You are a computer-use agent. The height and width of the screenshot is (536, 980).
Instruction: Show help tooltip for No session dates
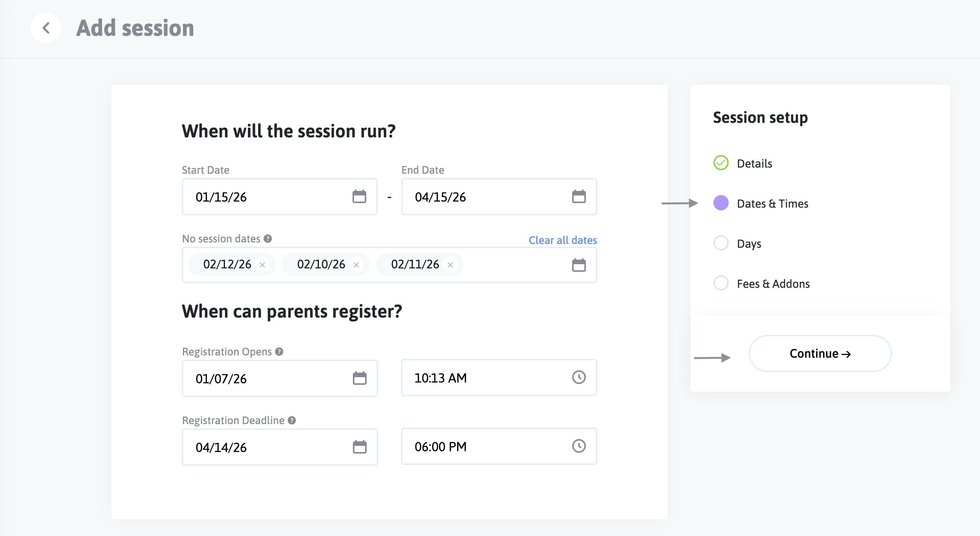268,239
